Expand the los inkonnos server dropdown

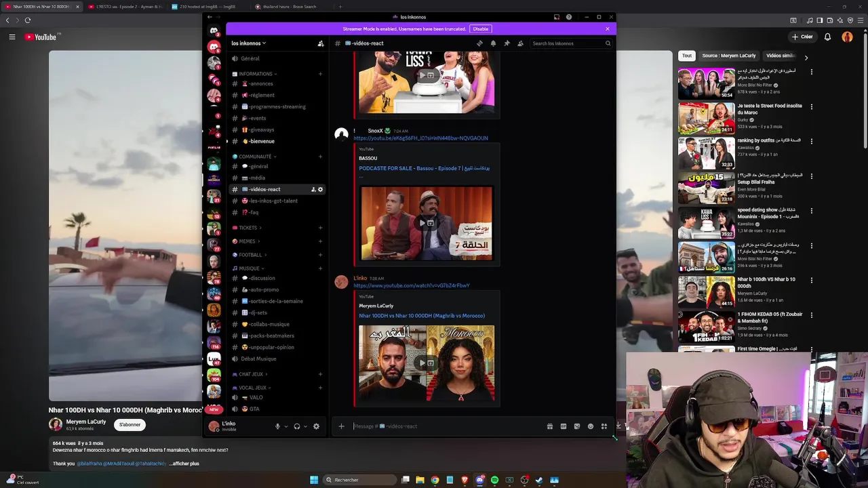tap(249, 43)
